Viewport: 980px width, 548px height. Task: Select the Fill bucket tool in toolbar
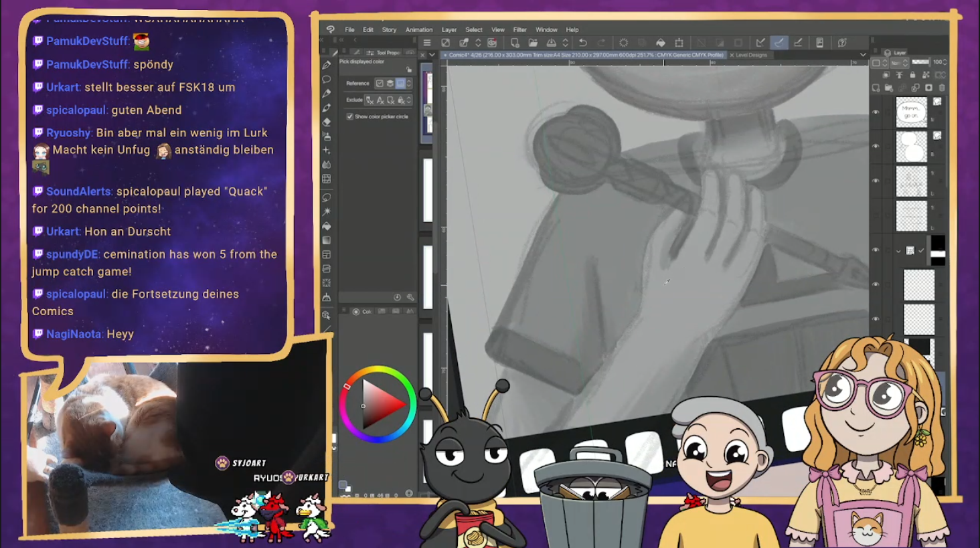(327, 225)
